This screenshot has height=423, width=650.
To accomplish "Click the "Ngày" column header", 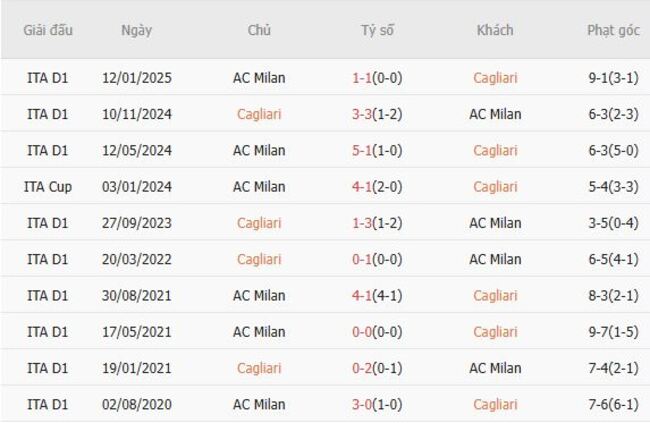I will pyautogui.click(x=137, y=30).
